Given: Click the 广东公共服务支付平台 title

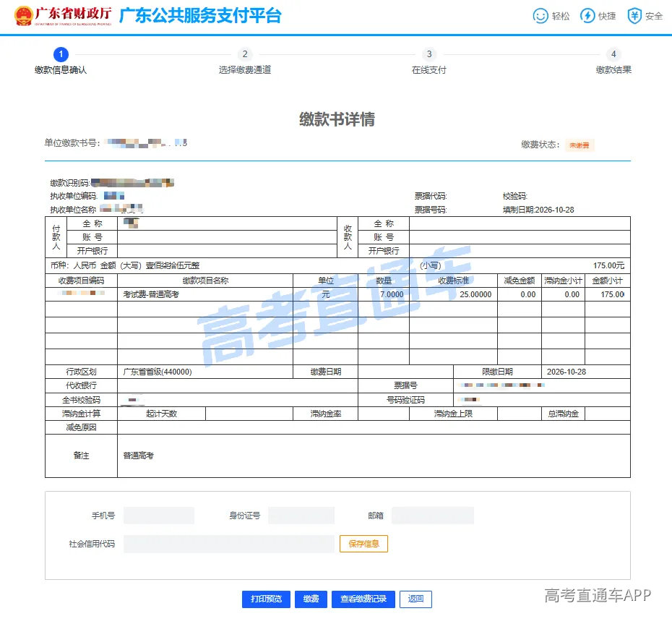Looking at the screenshot, I should point(200,16).
